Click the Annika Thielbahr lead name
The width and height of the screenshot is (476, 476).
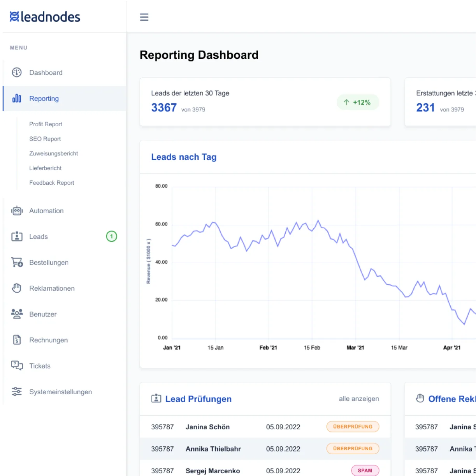click(213, 449)
